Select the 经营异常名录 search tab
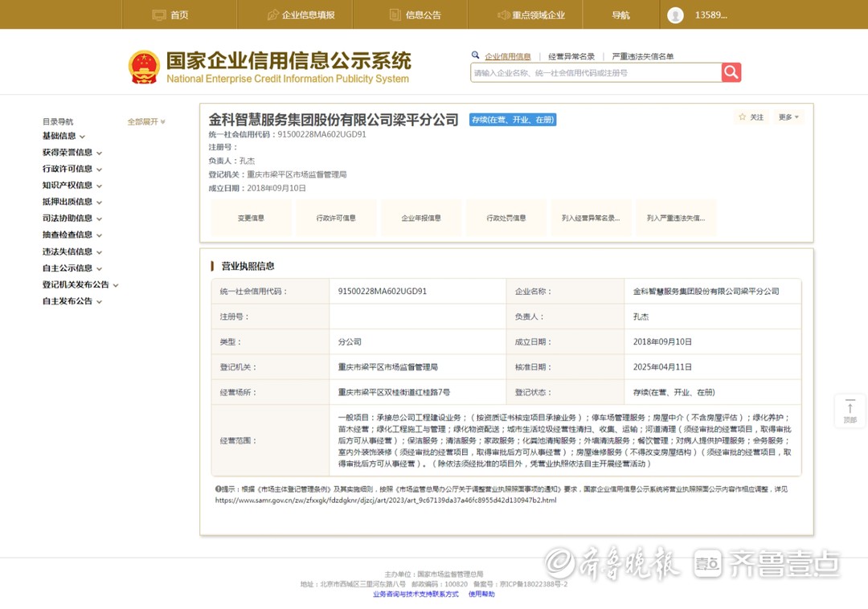Viewport: 868px width, 609px height. (x=571, y=56)
